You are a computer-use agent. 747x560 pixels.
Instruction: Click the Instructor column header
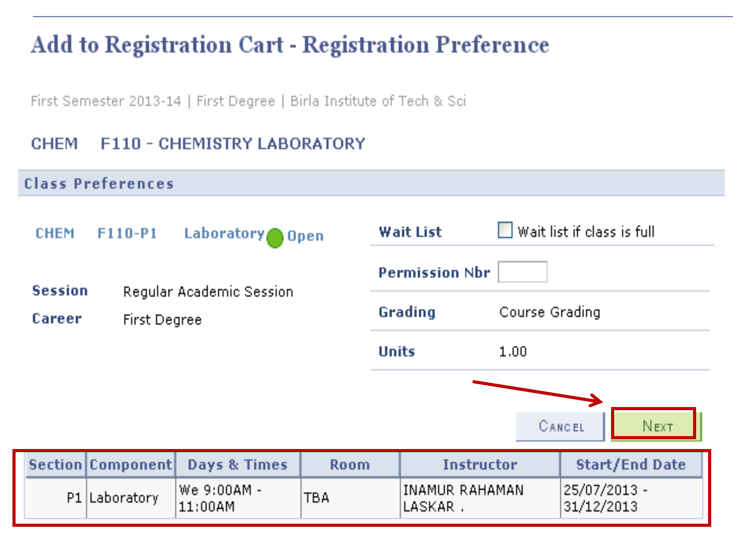(x=480, y=465)
